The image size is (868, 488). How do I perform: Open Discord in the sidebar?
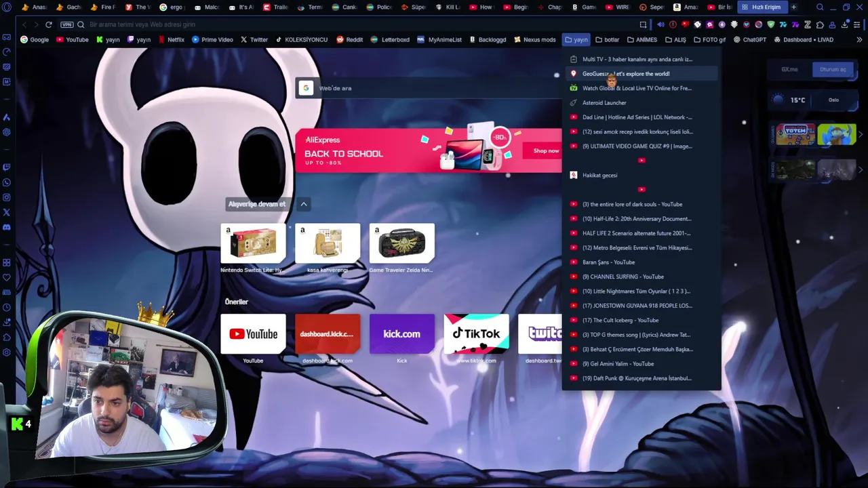tap(7, 227)
